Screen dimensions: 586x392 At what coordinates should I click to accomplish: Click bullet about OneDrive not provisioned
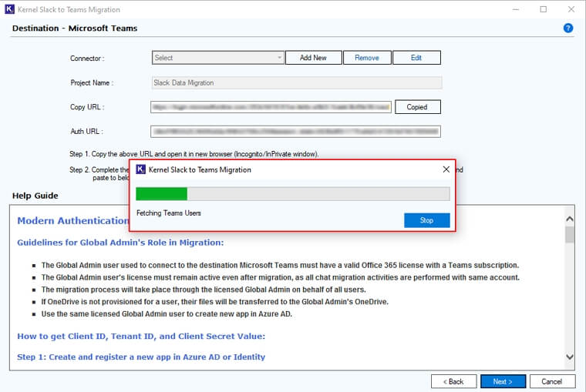point(215,302)
